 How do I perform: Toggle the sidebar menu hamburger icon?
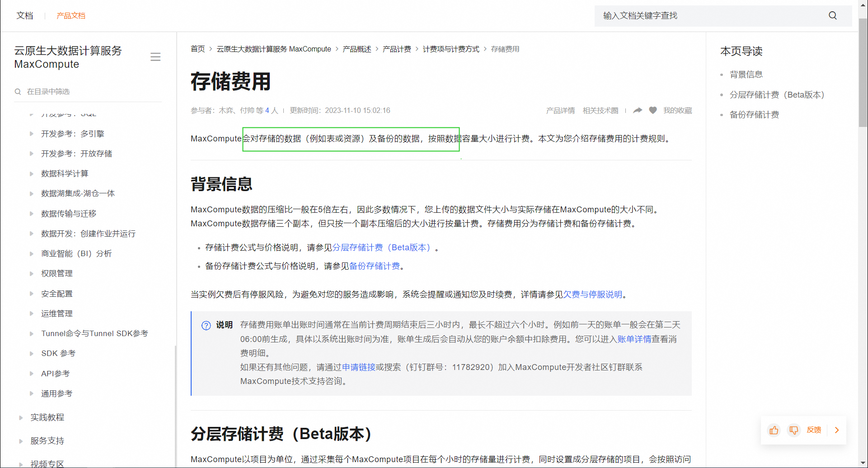pyautogui.click(x=155, y=57)
